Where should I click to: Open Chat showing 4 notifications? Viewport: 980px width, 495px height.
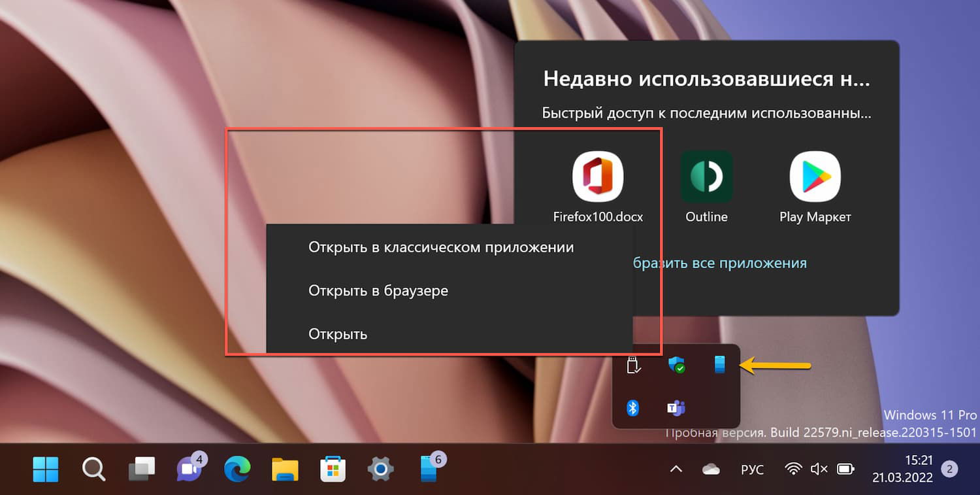click(188, 469)
